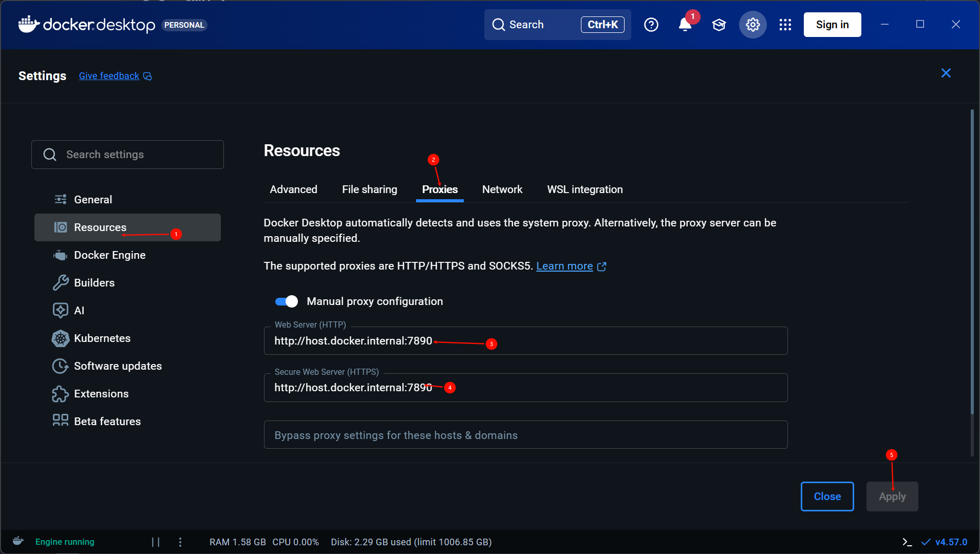Screen dimensions: 980x554
Task: Close Settings with the blue X
Action: [946, 73]
